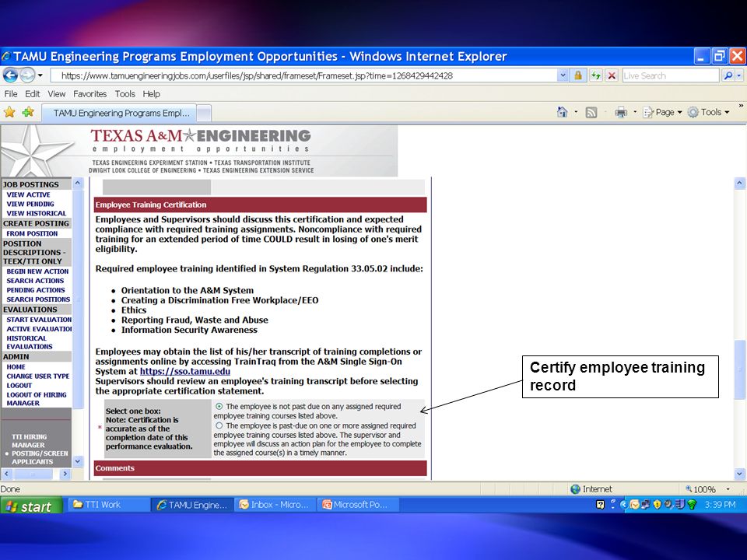Open the Help menu
This screenshot has height=560, width=747.
pos(151,94)
